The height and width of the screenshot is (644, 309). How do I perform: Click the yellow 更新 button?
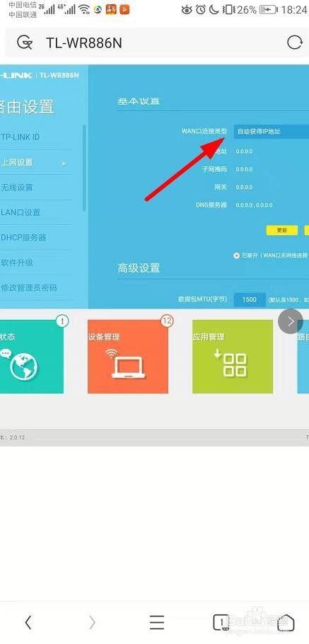pos(282,230)
